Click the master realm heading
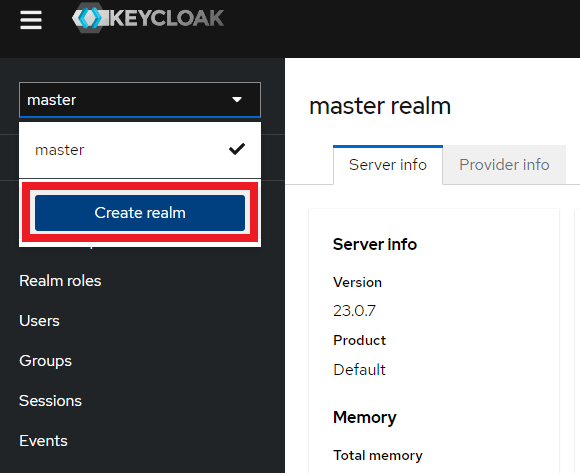 380,106
